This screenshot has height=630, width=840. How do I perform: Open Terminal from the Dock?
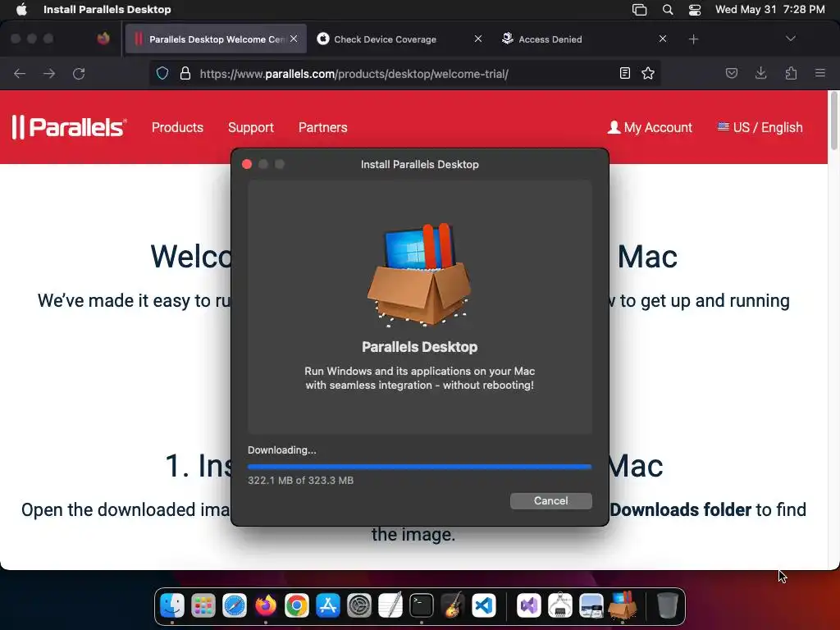(422, 606)
